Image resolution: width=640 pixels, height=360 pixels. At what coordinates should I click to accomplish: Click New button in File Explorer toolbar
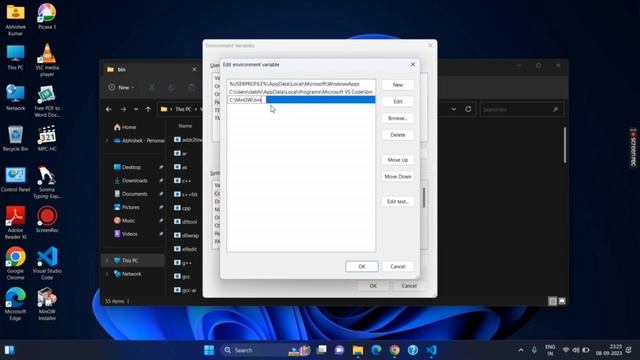tap(121, 87)
